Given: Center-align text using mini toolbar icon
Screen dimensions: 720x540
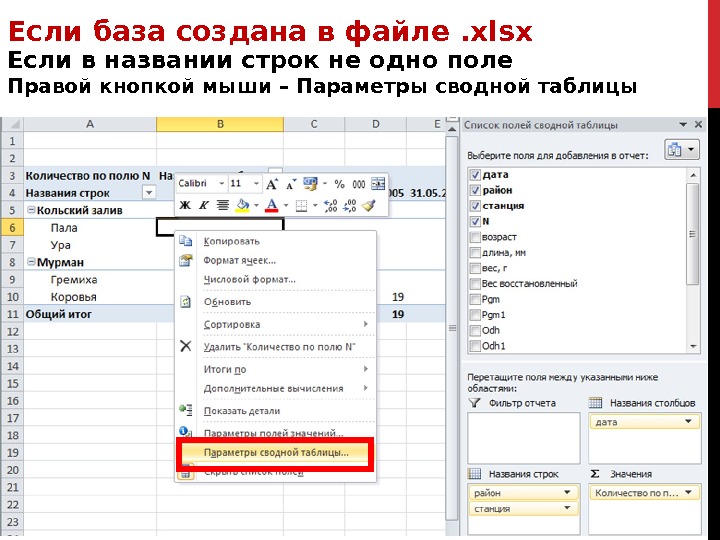Looking at the screenshot, I should (223, 205).
